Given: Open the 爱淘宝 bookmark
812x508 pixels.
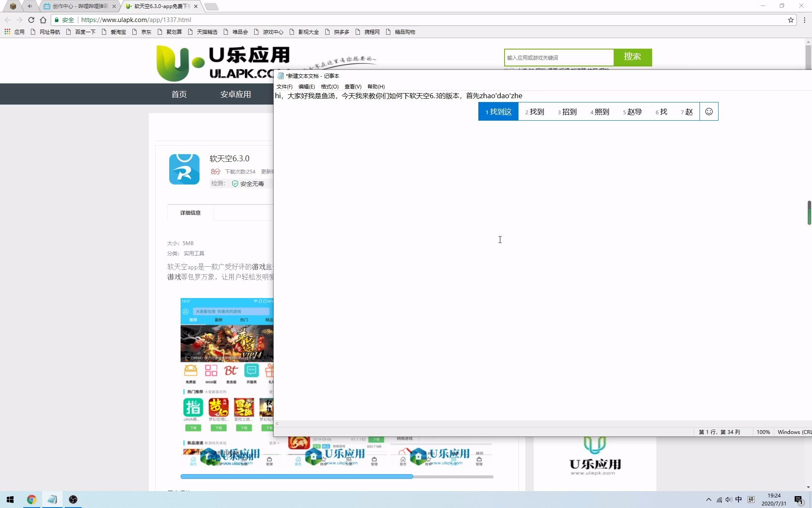Looking at the screenshot, I should [114, 32].
